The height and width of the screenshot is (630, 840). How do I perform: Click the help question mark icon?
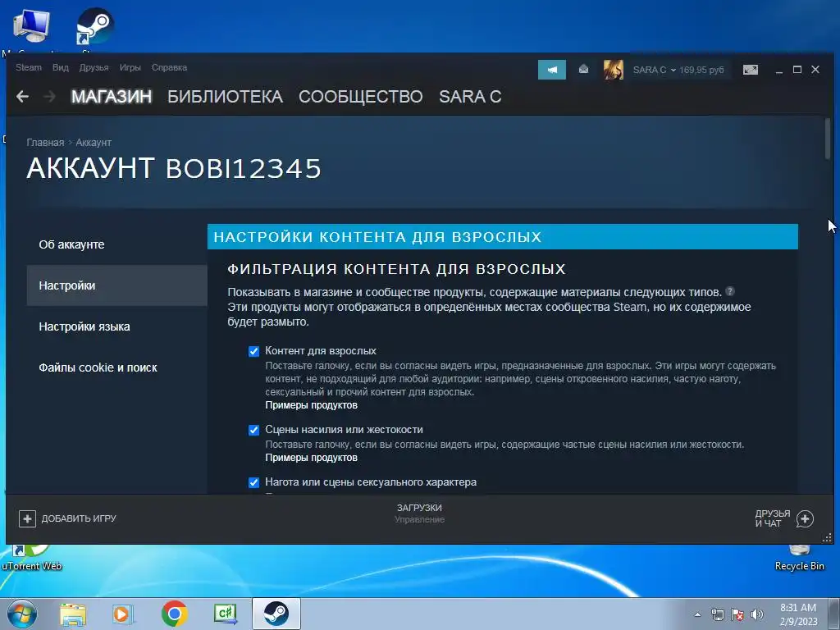(729, 291)
